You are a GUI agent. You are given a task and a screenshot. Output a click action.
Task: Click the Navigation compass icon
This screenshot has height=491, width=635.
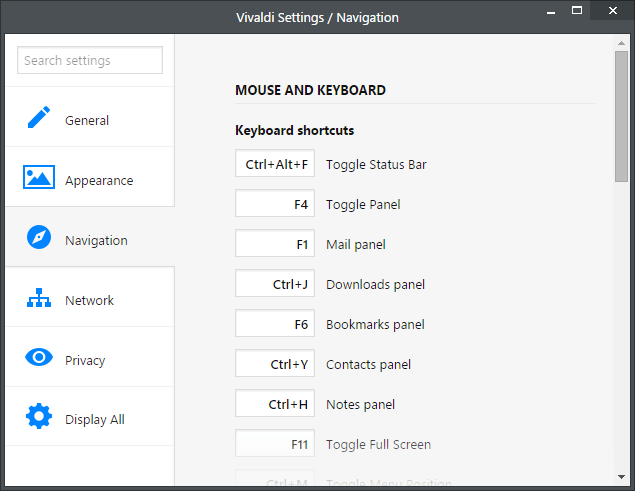[x=39, y=237]
